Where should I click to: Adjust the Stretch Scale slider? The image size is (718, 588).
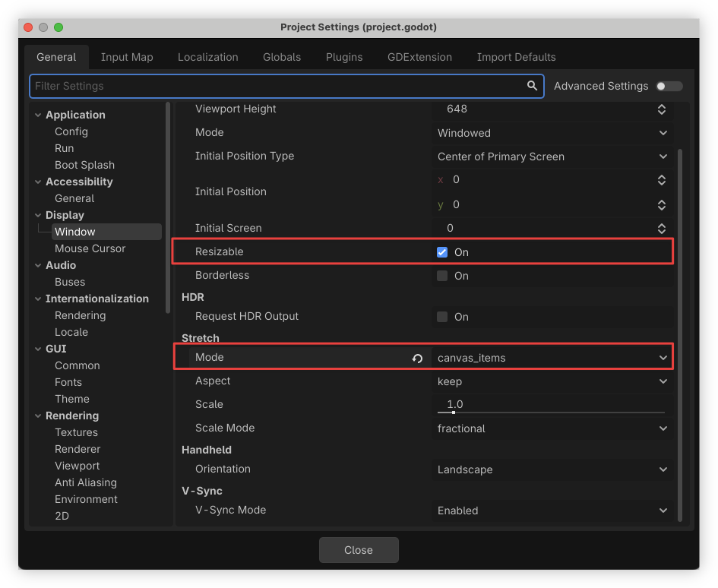(551, 413)
